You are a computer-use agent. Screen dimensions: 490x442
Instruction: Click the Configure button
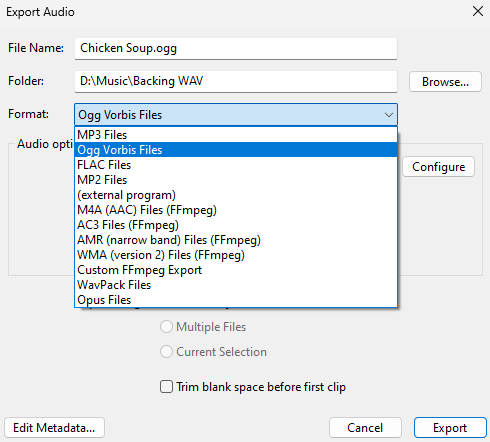pyautogui.click(x=438, y=167)
